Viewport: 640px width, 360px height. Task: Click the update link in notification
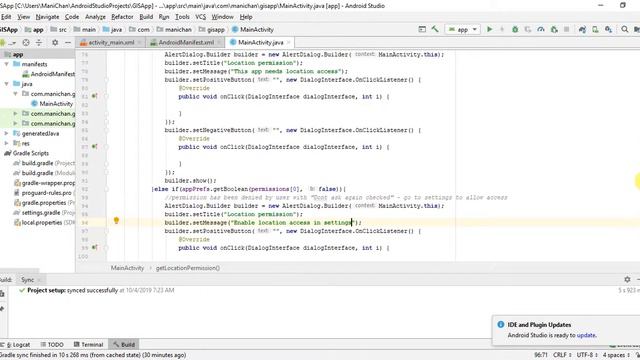click(586, 335)
